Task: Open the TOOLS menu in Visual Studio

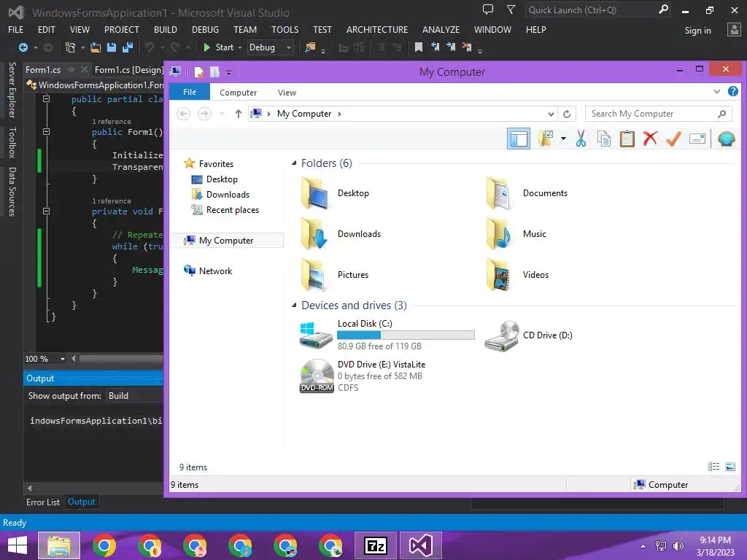Action: point(285,29)
